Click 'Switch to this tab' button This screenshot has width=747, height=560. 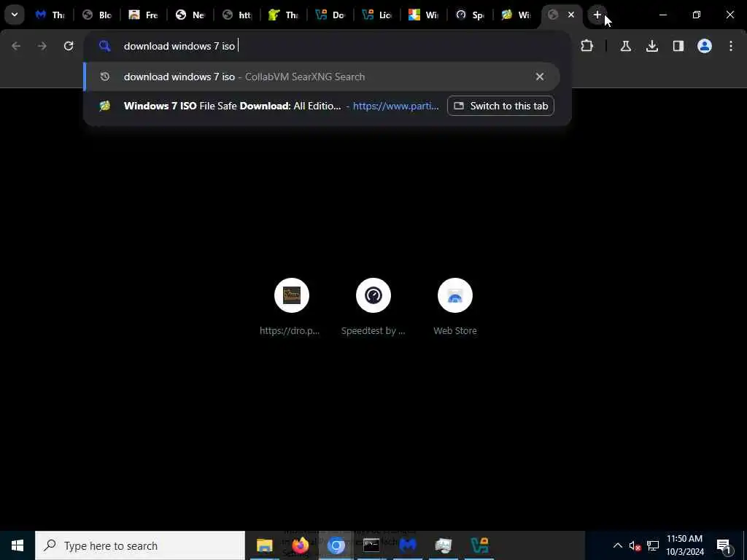click(500, 106)
